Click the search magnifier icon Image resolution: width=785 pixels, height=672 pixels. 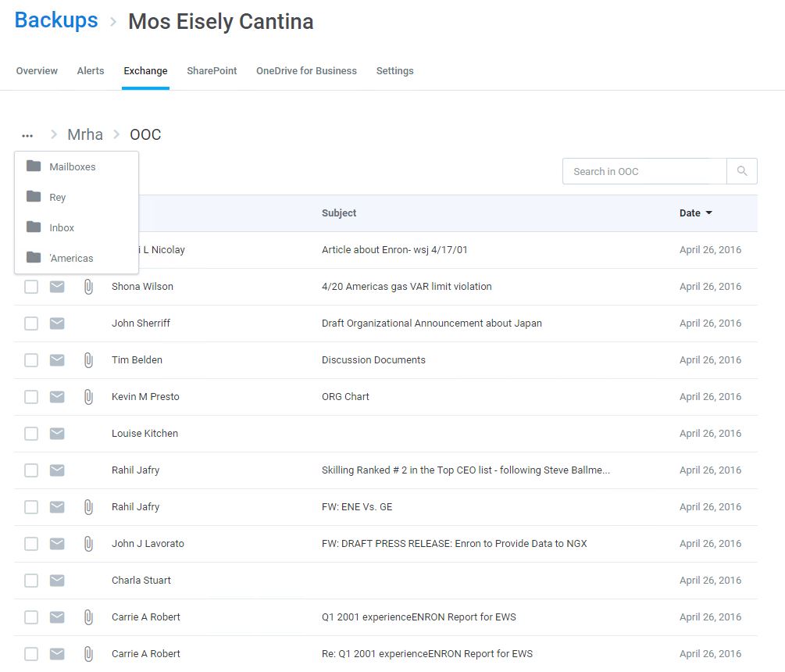[742, 171]
